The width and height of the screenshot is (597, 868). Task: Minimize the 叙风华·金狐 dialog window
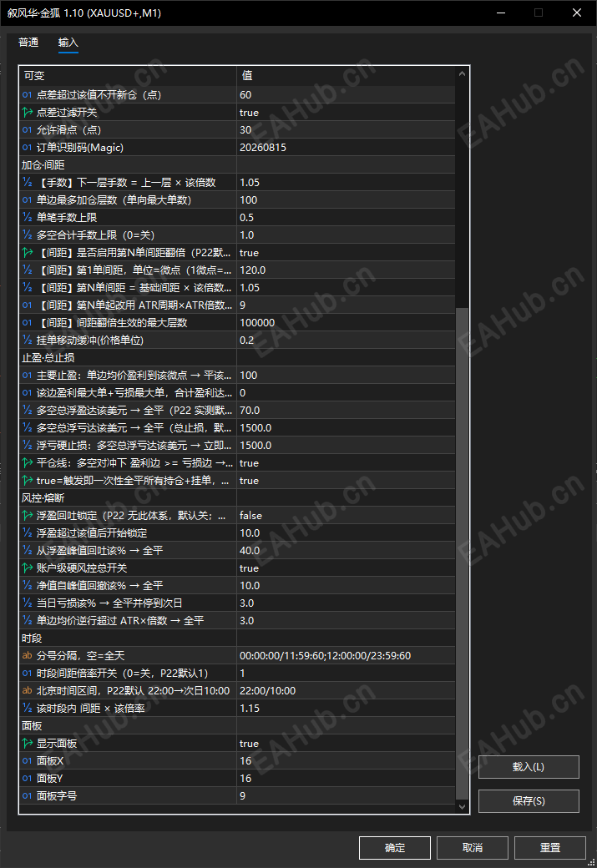[501, 13]
